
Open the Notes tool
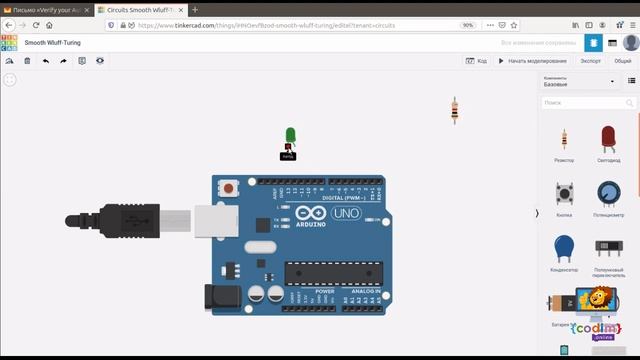pyautogui.click(x=82, y=61)
